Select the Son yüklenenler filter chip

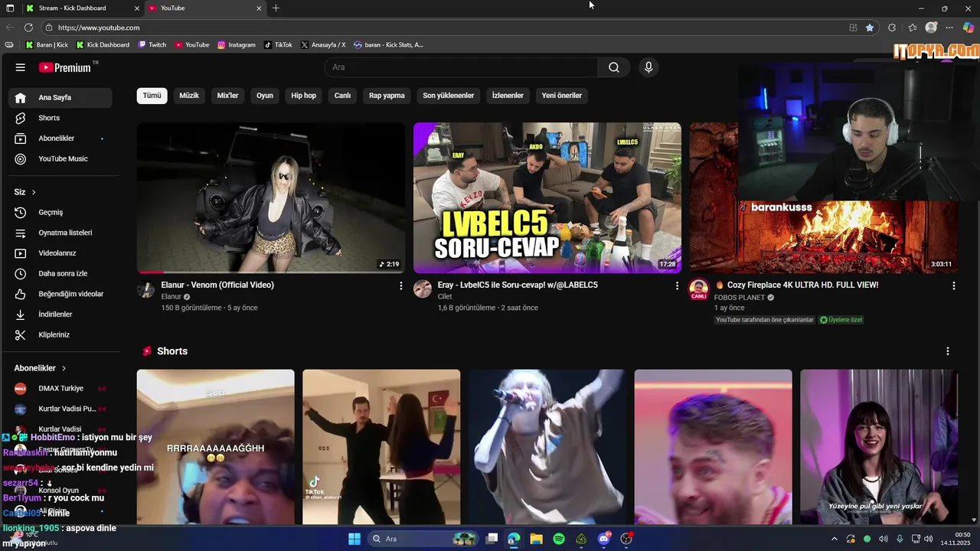coord(449,96)
